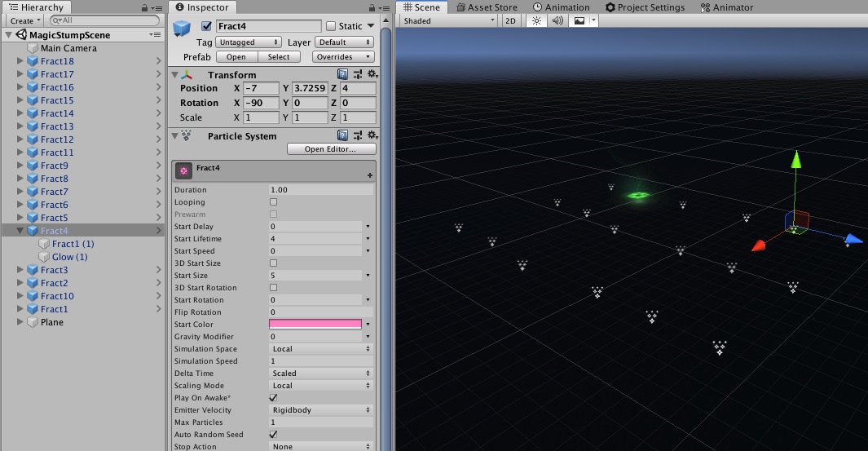This screenshot has height=451, width=868.
Task: Click the Fract4 particle module pink icon
Action: click(x=183, y=171)
